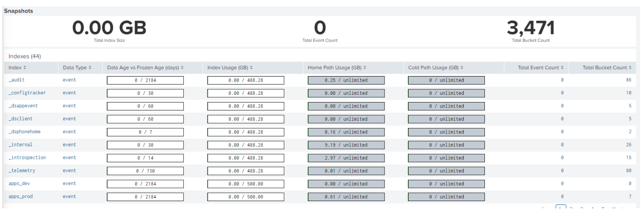Open the _internal index link
Image resolution: width=644 pixels, height=213 pixels.
click(20, 145)
